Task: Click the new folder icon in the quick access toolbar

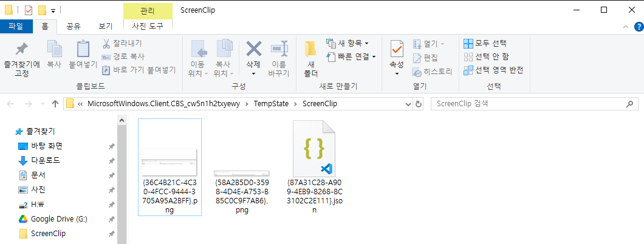Action: [41, 10]
